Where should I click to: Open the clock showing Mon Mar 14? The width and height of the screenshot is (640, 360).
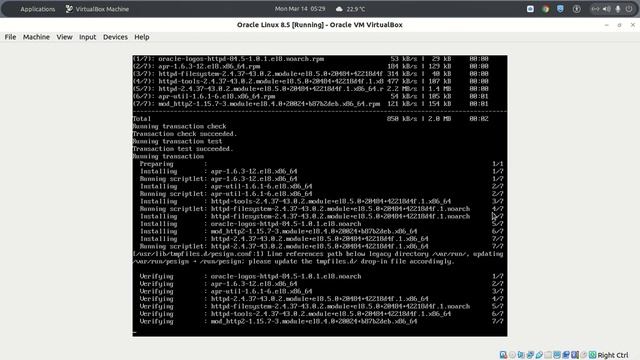(x=300, y=9)
